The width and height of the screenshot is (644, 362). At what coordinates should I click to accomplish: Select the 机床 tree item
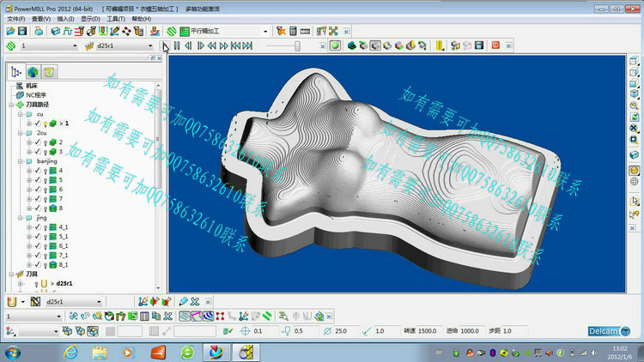coord(32,86)
